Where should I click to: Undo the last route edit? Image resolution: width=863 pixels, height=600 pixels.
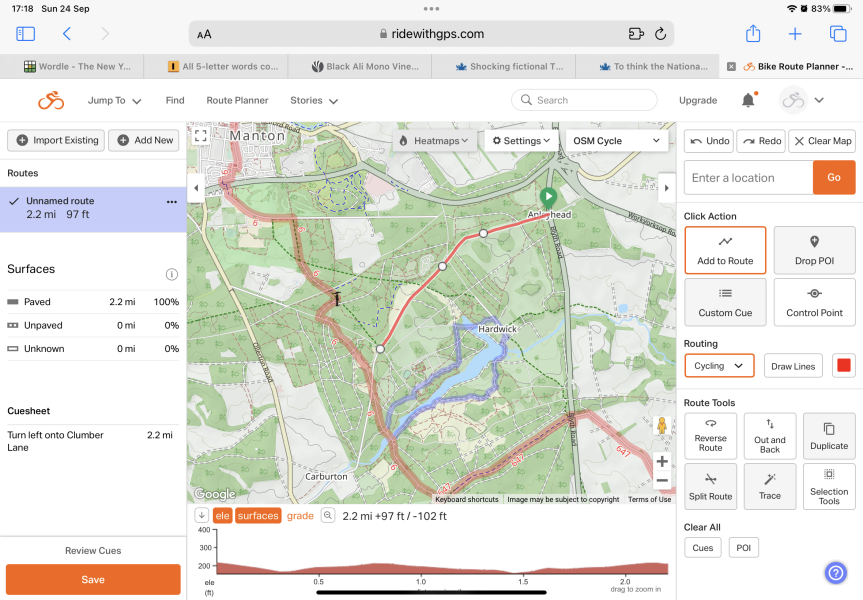(709, 141)
